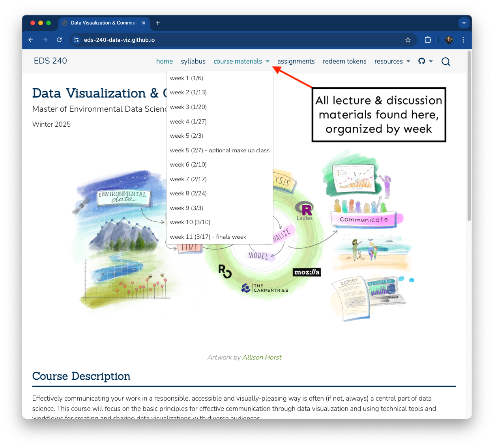Click the page vertical scrollbar

[x=469, y=136]
